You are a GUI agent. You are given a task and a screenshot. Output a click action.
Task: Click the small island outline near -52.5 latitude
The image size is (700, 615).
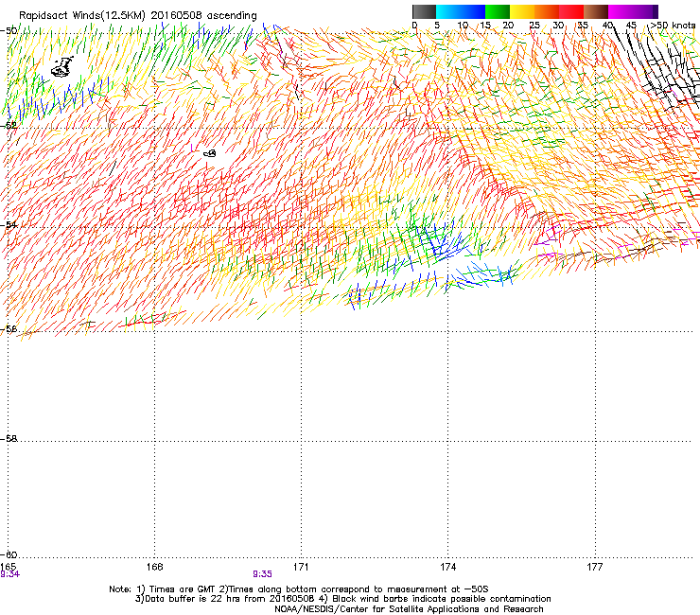[210, 153]
